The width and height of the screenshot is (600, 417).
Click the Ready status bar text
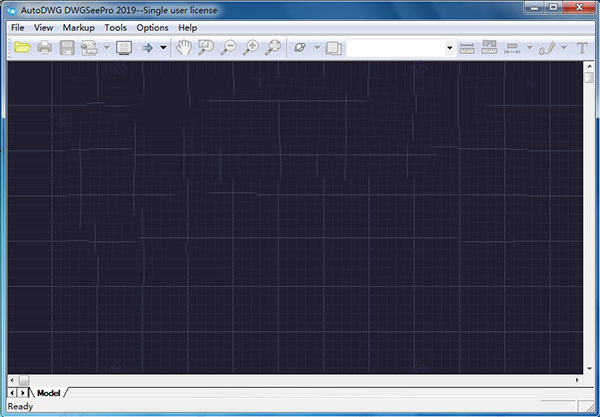(20, 407)
